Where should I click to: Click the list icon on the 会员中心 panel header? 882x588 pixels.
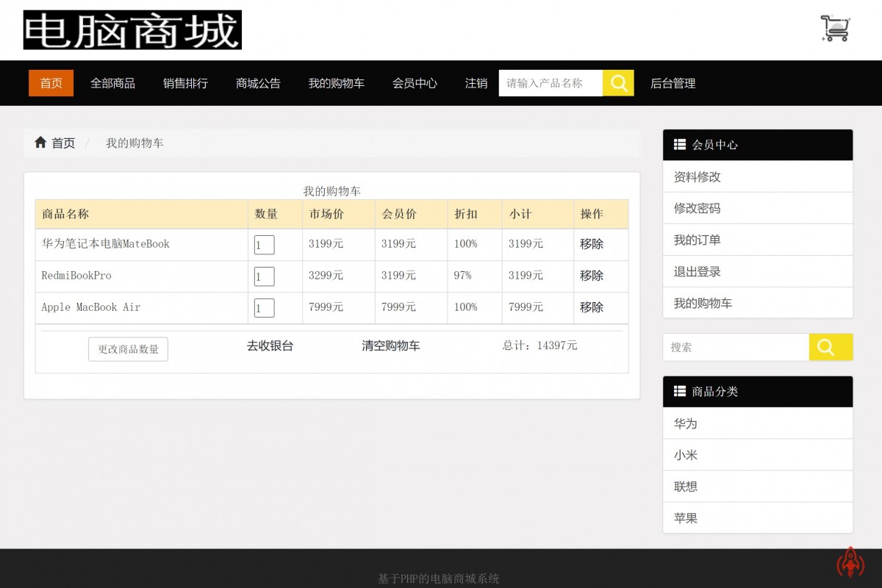680,145
